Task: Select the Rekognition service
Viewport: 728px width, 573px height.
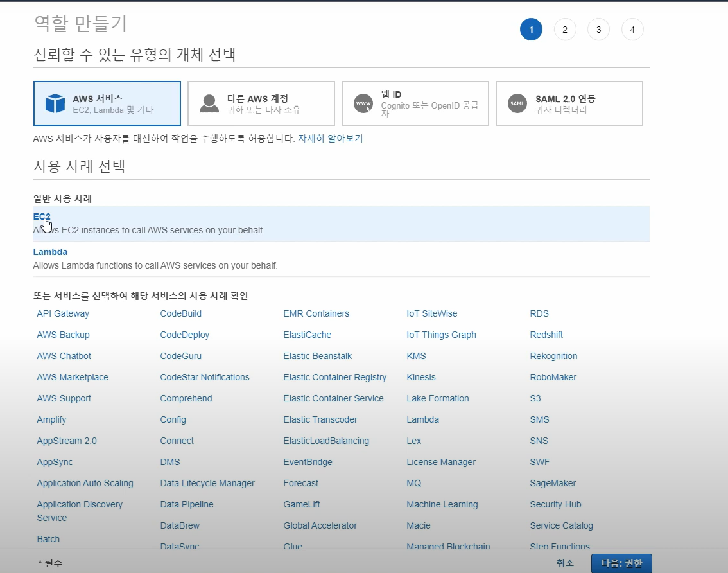Action: 553,356
